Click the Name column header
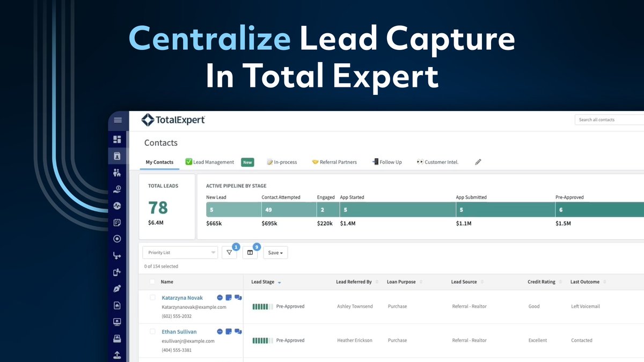Viewport: 644px width, 362px height. click(x=167, y=282)
